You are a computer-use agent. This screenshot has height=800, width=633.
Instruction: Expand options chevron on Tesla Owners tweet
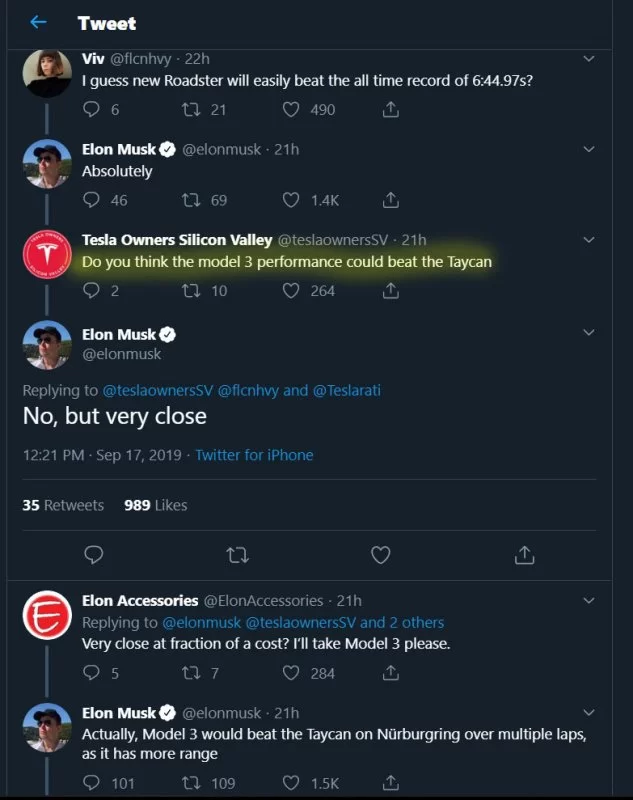[589, 240]
